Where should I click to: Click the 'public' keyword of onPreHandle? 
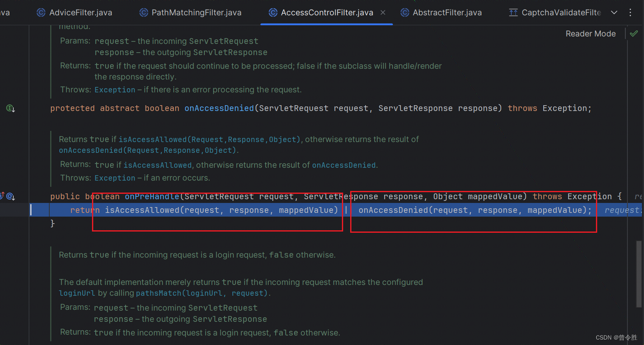(65, 197)
